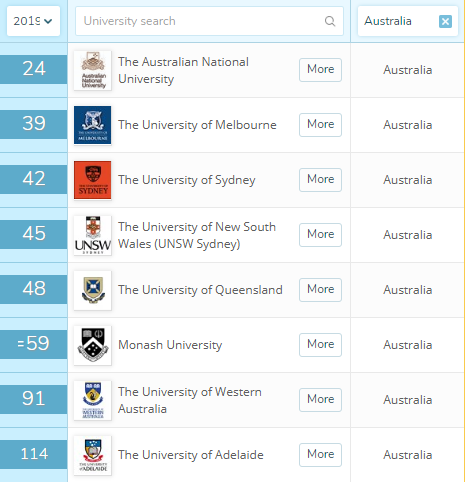Show More for University of Adelaide
465x482 pixels.
pyautogui.click(x=320, y=455)
